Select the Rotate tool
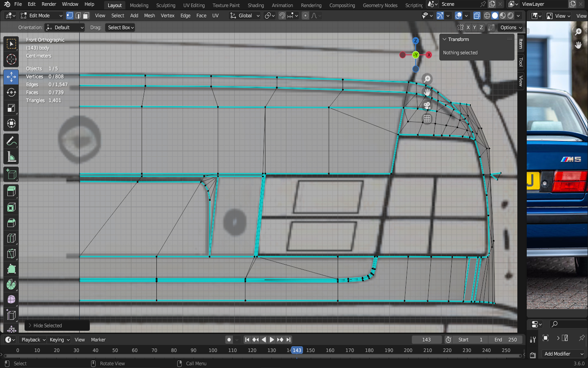588x368 pixels. click(11, 92)
